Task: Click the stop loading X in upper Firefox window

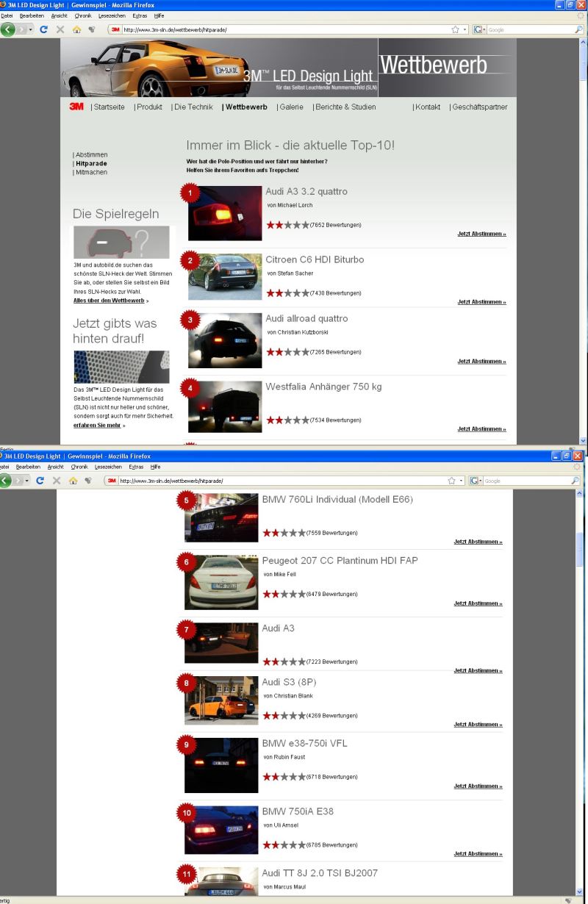Action: (x=60, y=29)
